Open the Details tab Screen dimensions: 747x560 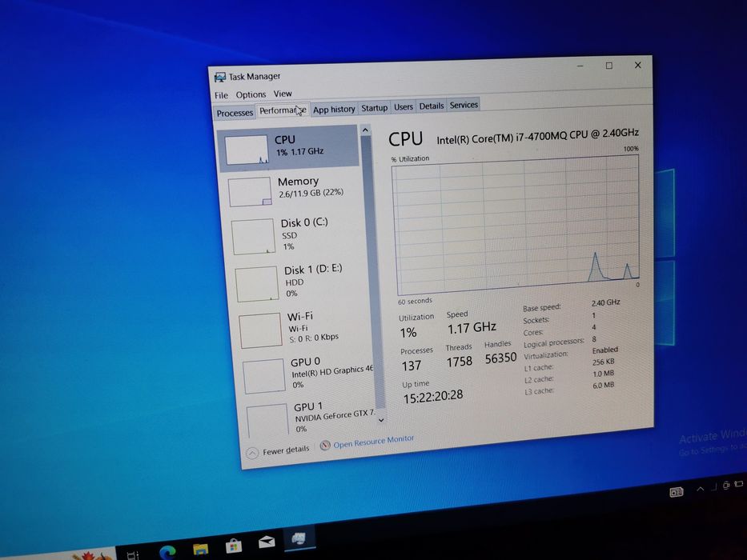431,106
